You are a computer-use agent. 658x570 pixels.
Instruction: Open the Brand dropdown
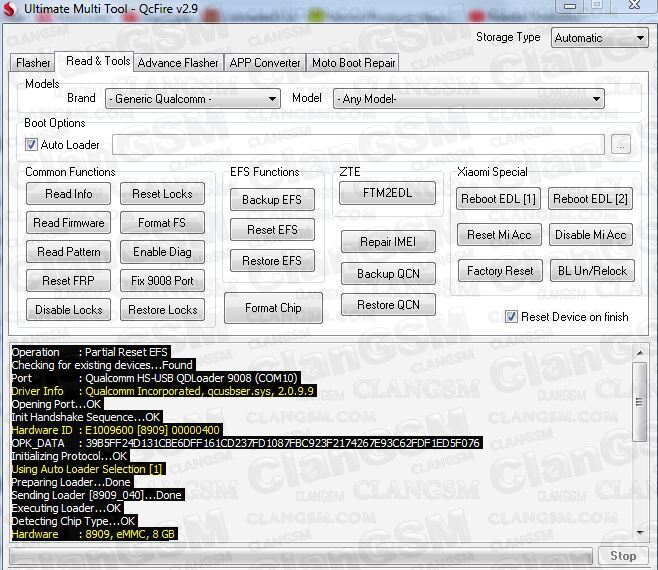(x=193, y=99)
